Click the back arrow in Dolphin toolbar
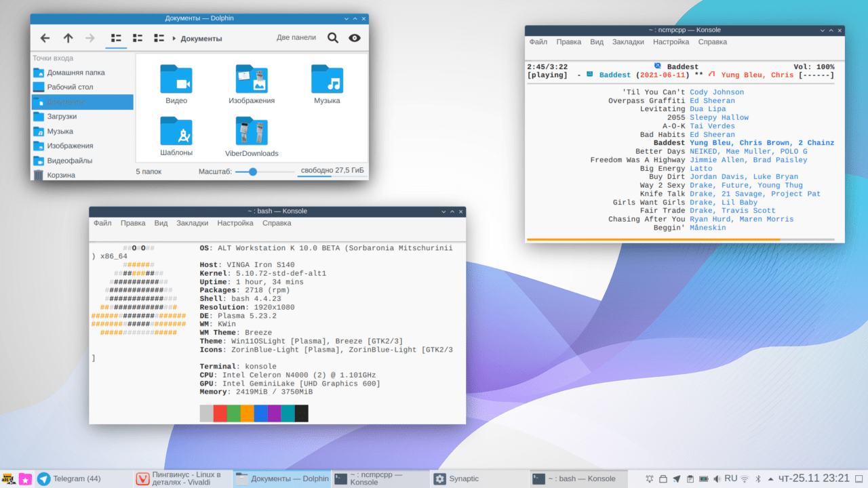This screenshot has width=868, height=488. pos(45,38)
